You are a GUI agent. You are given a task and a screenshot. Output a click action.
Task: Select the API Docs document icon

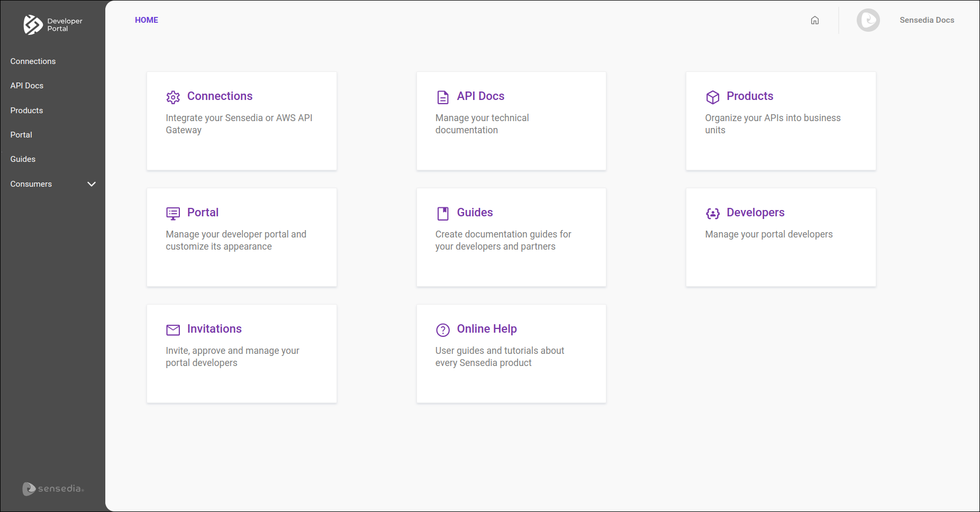(x=443, y=97)
